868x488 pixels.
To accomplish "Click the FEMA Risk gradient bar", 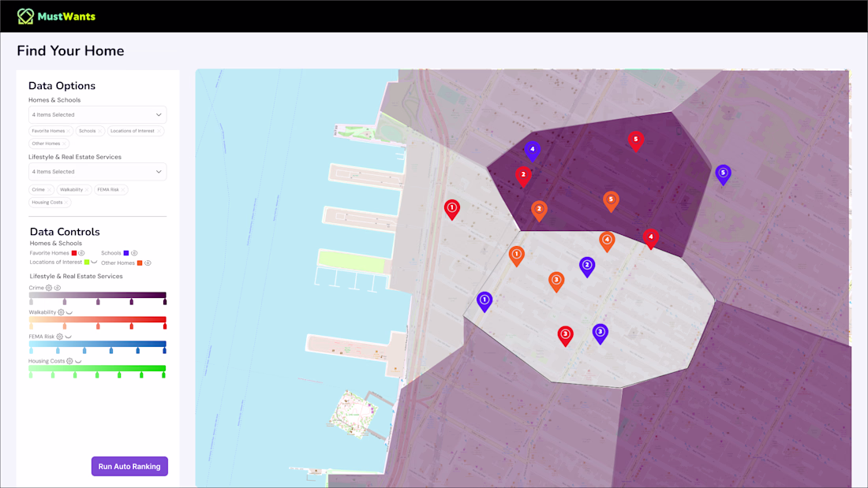I will coord(97,344).
